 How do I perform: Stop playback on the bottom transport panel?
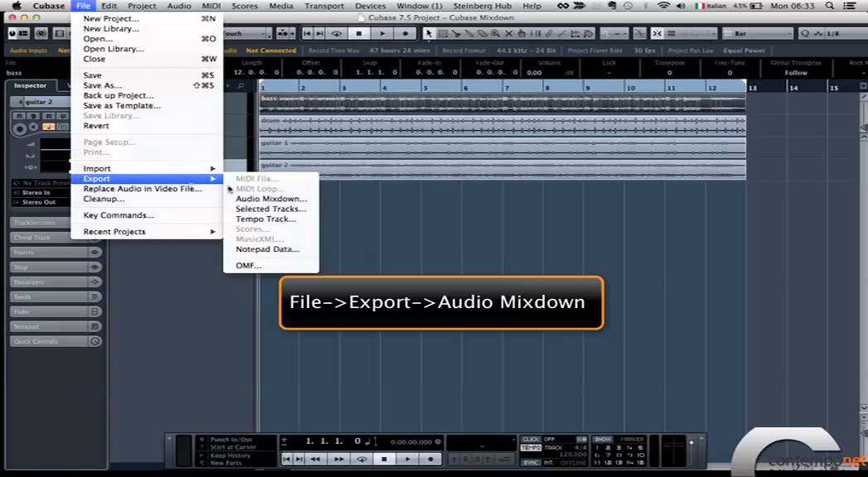point(384,459)
